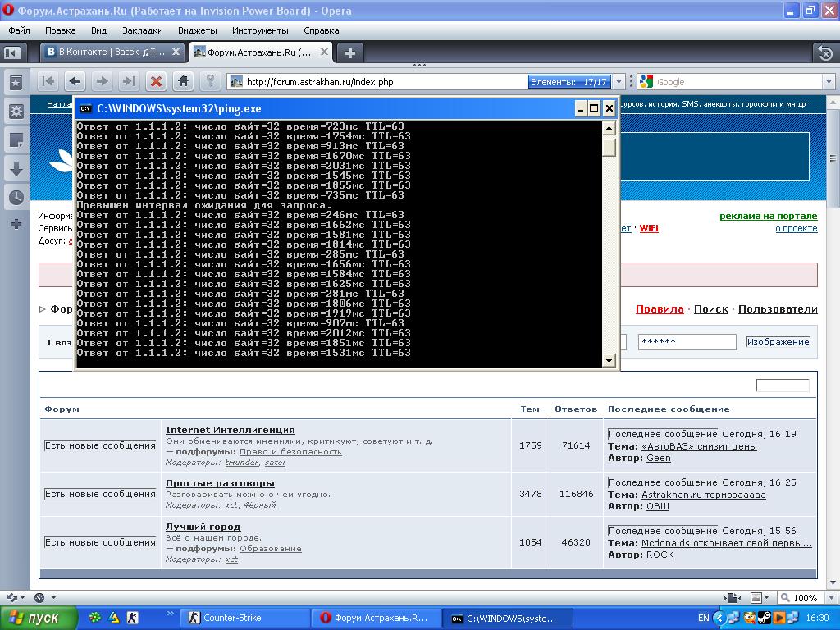The image size is (840, 630).
Task: Open the Правка menu
Action: coord(60,30)
